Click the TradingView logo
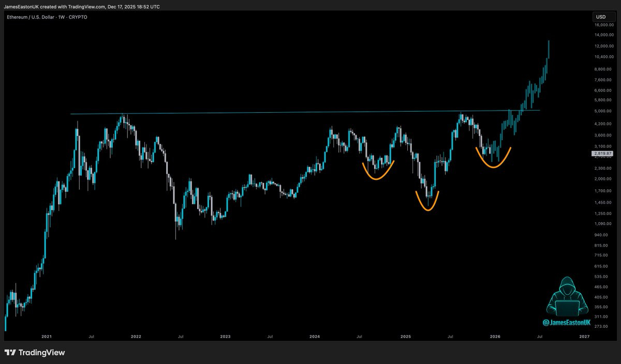This screenshot has width=621, height=364. 34,353
